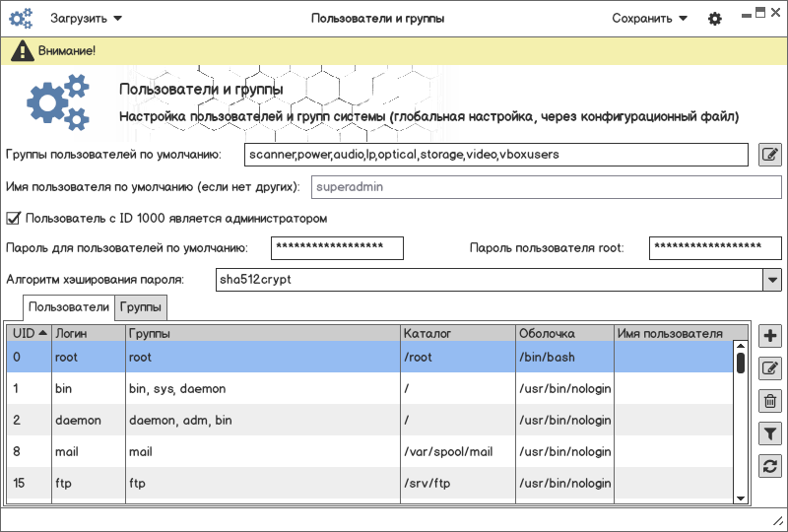The width and height of the screenshot is (788, 532).
Task: Open the Загрузить dropdown menu
Action: (86, 19)
